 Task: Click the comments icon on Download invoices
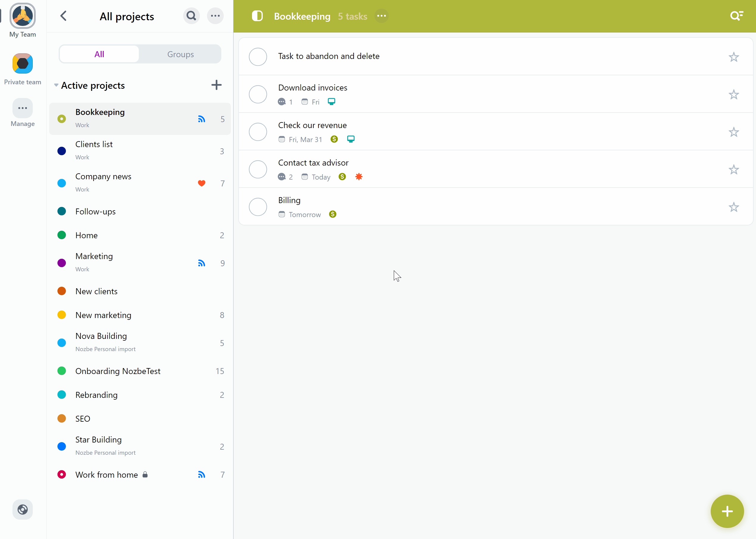pos(282,102)
